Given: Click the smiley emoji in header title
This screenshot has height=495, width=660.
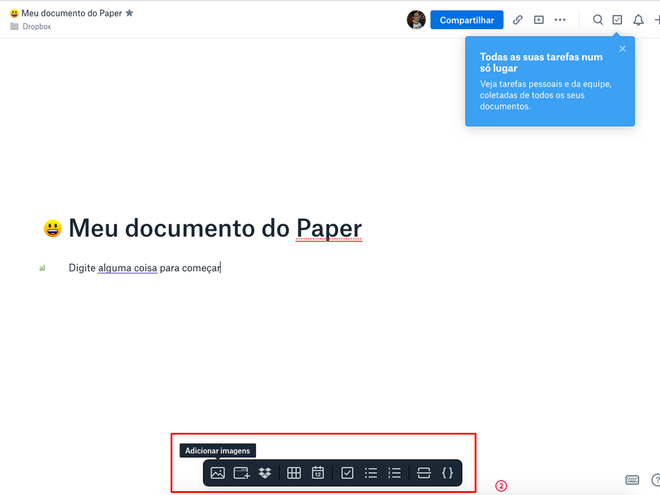Looking at the screenshot, I should pyautogui.click(x=14, y=13).
